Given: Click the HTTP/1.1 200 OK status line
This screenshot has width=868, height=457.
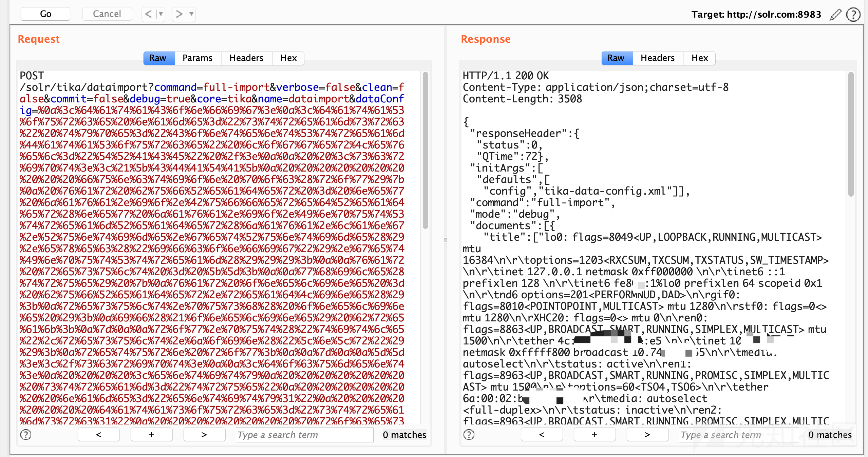Looking at the screenshot, I should point(506,76).
